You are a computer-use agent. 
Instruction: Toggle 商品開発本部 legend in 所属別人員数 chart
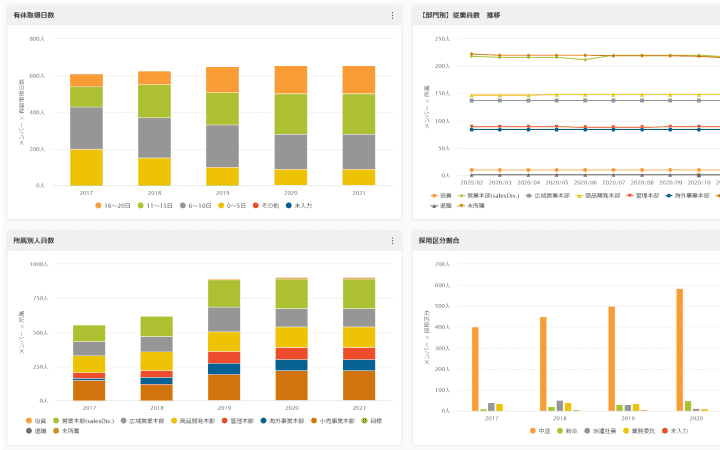pyautogui.click(x=193, y=421)
